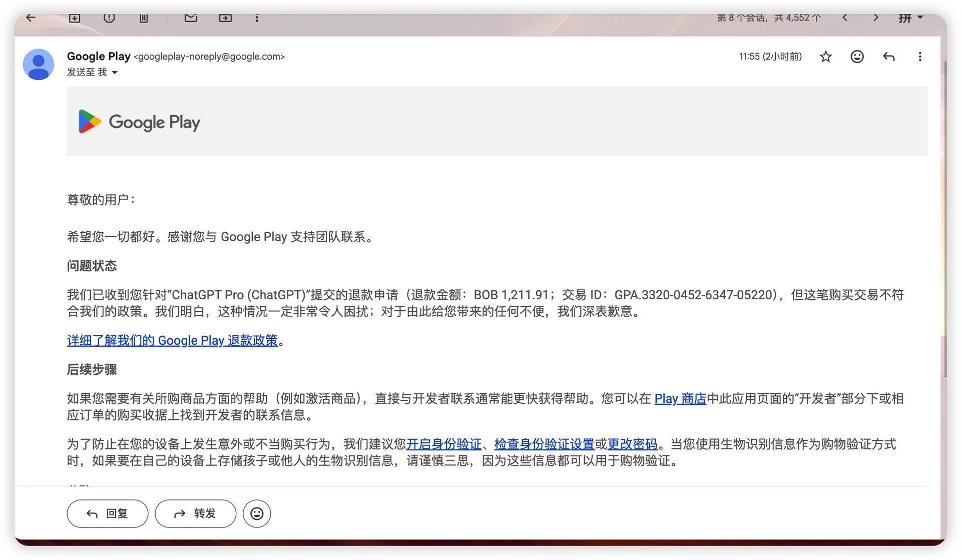Click the 转发 button
Screen dimensions: 961x560
[195, 513]
